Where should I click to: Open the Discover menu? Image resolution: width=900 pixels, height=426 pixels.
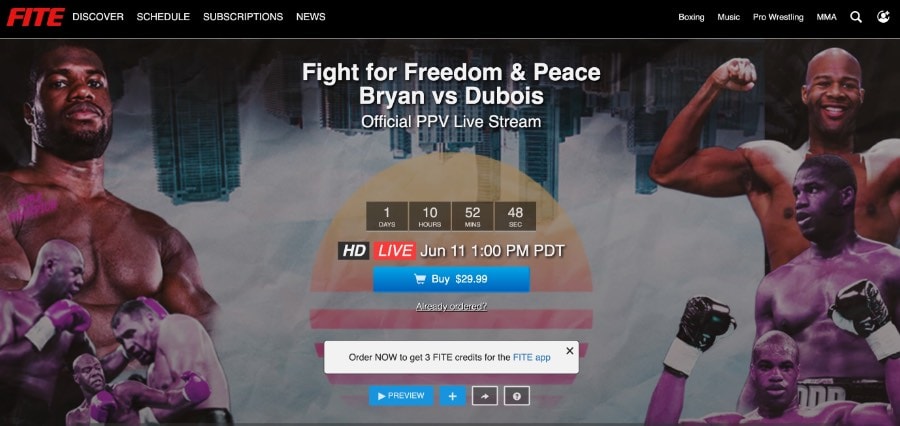pos(98,17)
